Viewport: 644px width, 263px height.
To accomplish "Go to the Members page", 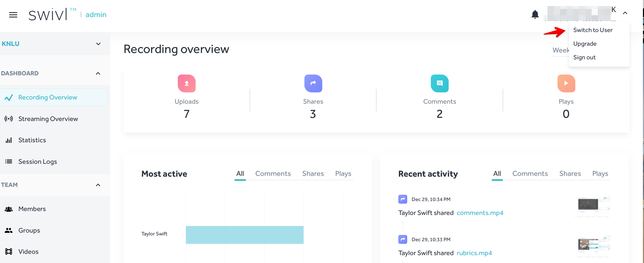I will (x=32, y=209).
